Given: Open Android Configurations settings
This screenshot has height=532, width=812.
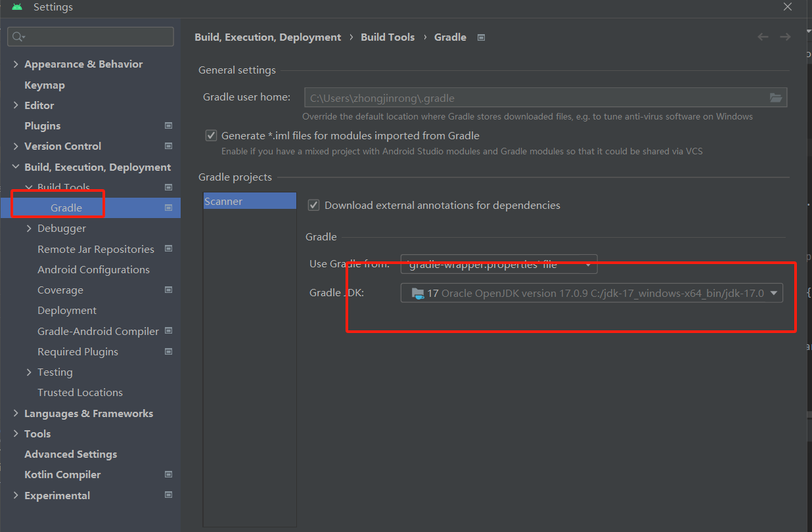Looking at the screenshot, I should click(93, 269).
